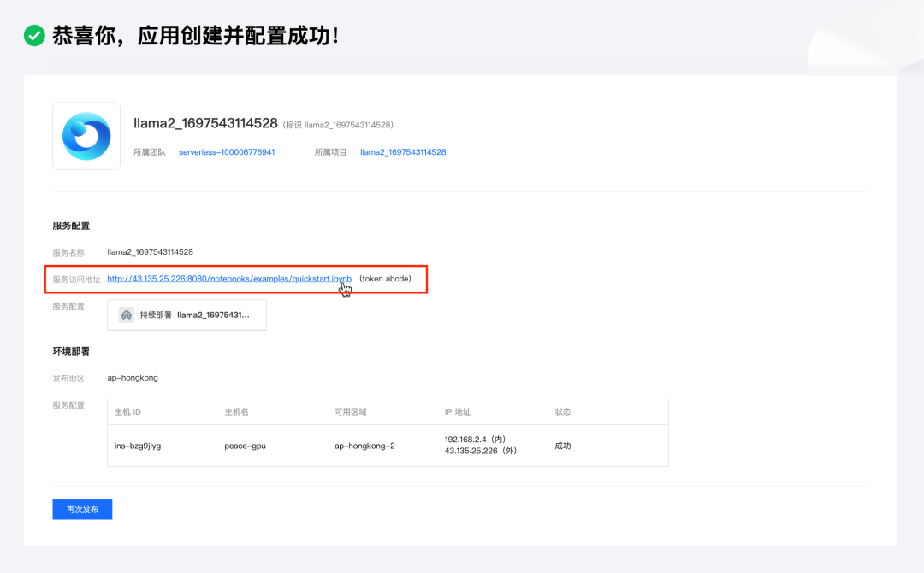Click the ap-hongkong-2 zone cell

(364, 446)
